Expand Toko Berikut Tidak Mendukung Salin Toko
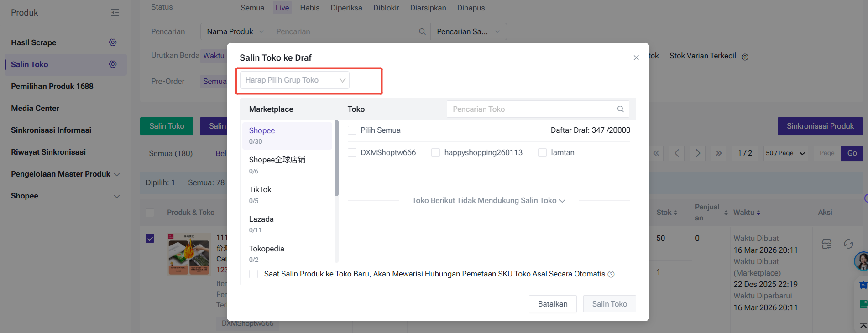The image size is (868, 333). coord(488,201)
